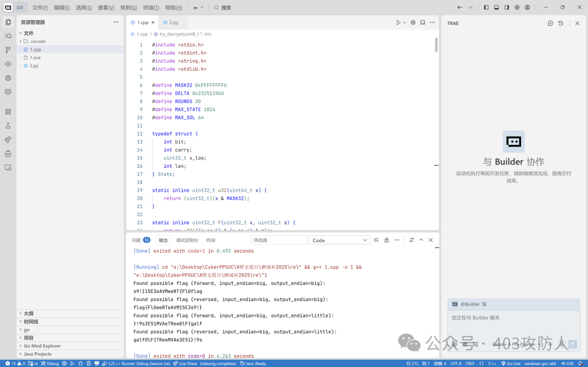Screen dimensions: 588x367
Task: Click the Extensions icon in activity bar
Action: [8, 112]
